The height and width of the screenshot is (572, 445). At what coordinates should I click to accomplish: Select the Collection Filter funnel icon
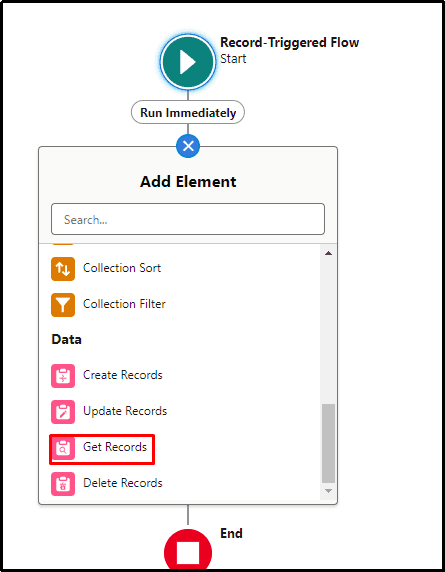click(x=63, y=305)
